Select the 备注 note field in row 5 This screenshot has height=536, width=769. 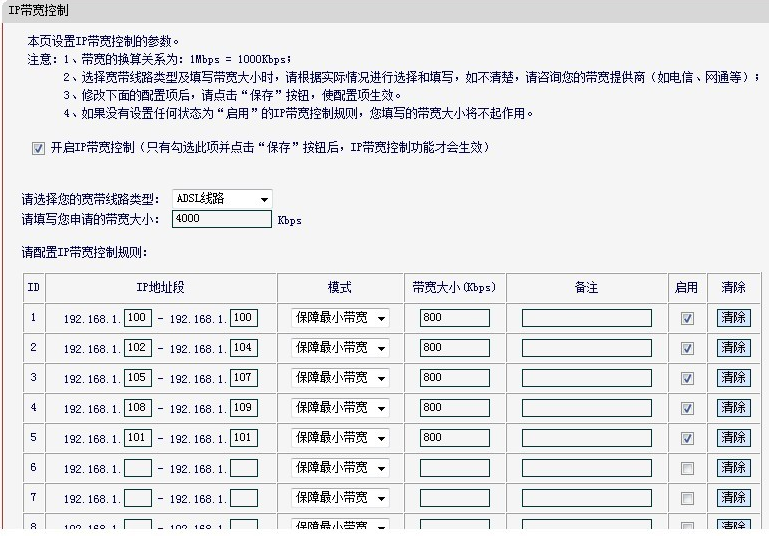[x=586, y=438]
